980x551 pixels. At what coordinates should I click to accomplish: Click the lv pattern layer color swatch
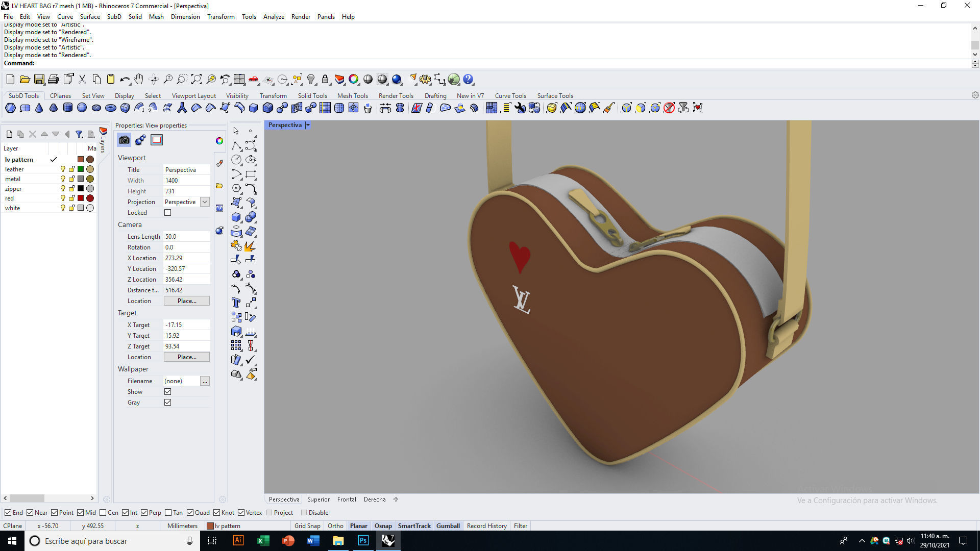pyautogui.click(x=81, y=160)
